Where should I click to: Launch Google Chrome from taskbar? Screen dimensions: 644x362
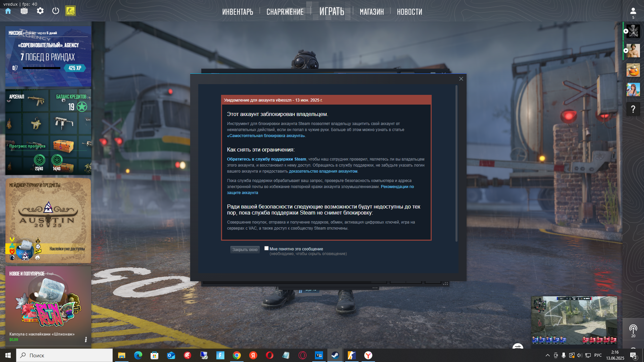(x=237, y=355)
